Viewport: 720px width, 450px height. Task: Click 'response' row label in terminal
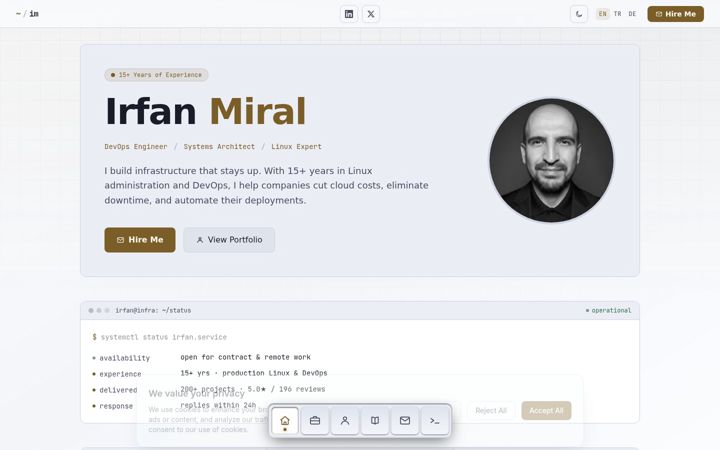tap(116, 406)
